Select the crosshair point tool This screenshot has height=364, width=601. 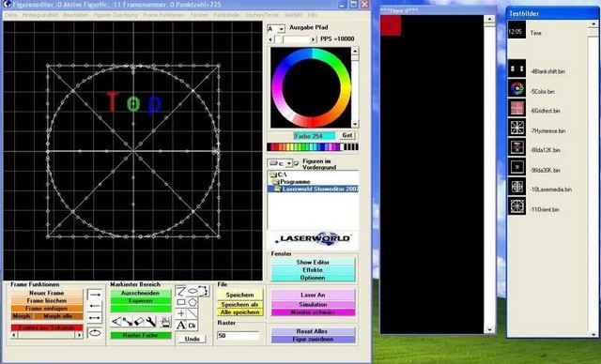click(181, 314)
